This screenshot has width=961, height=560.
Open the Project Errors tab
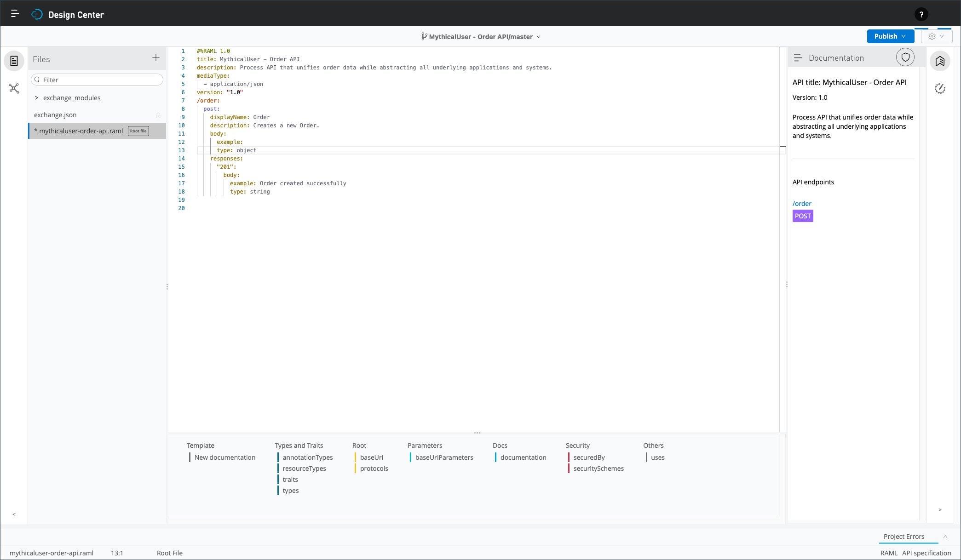(904, 537)
